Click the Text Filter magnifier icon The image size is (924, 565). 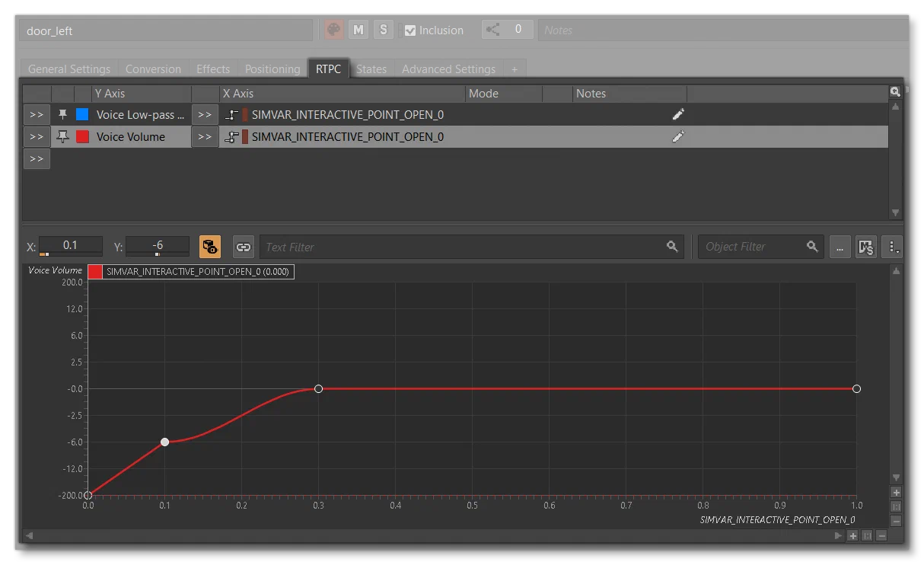(x=672, y=246)
